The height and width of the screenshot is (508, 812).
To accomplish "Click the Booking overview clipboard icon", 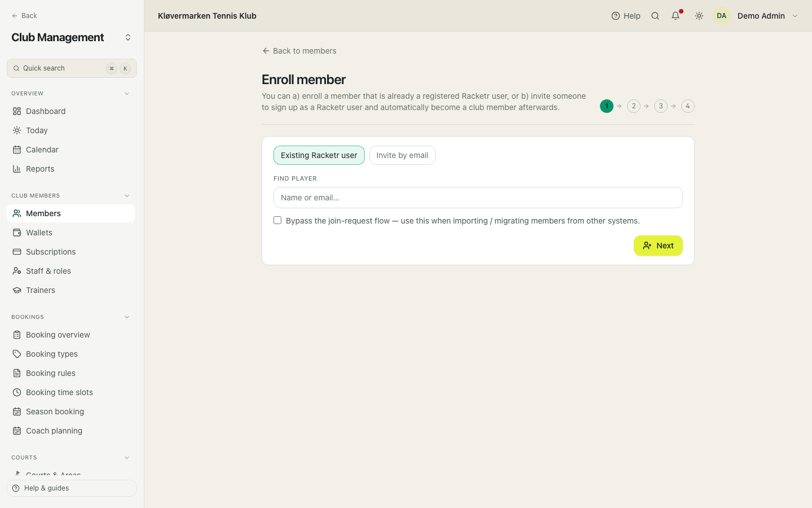I will (17, 335).
